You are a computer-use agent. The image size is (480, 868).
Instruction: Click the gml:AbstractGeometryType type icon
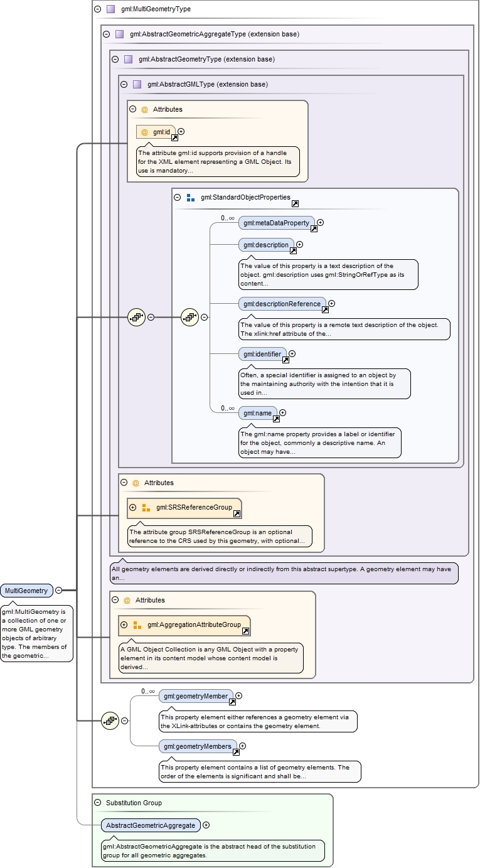(x=128, y=59)
